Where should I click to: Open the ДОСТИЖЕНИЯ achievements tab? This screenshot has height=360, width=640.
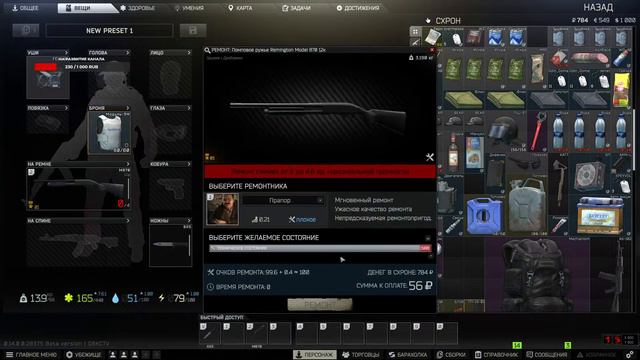click(x=358, y=8)
